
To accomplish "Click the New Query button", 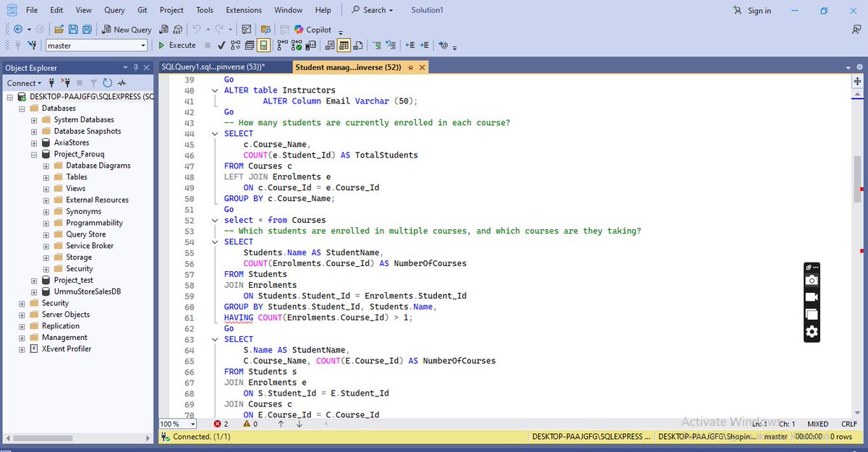I will 127,30.
